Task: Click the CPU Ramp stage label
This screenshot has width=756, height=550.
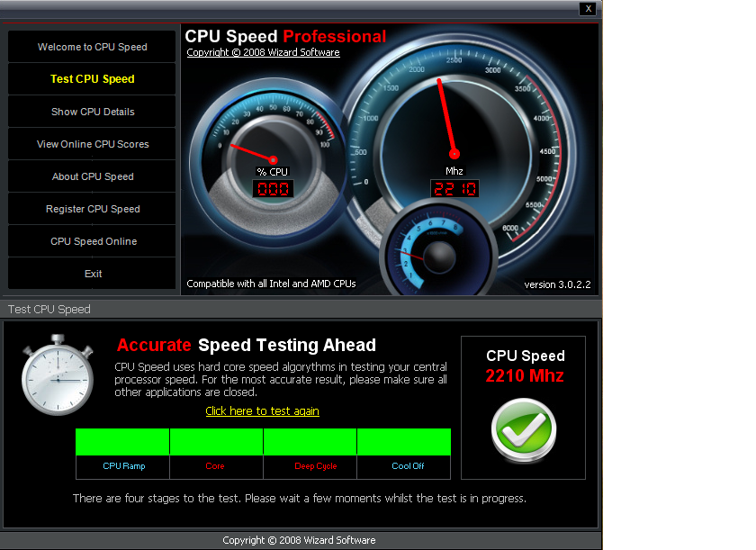Action: pyautogui.click(x=124, y=466)
